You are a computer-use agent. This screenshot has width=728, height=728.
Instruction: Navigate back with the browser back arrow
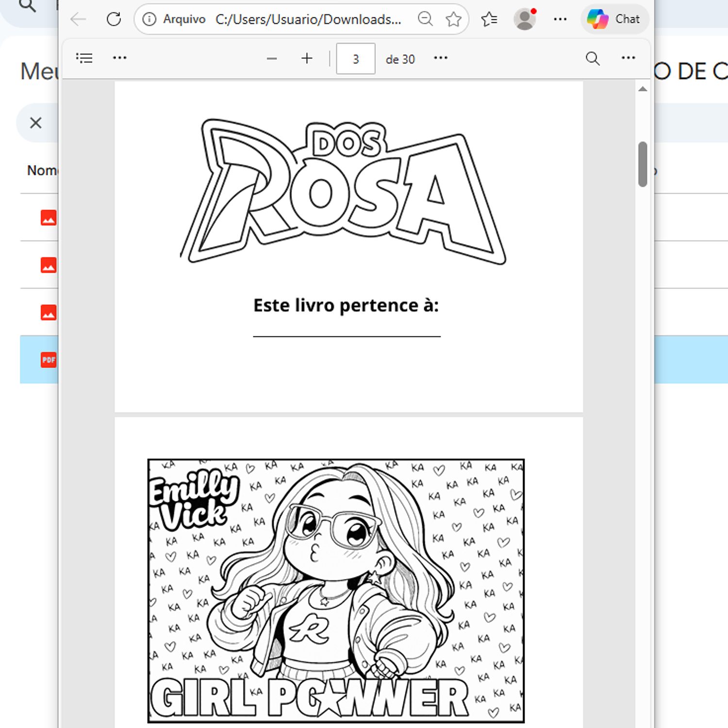(x=78, y=19)
